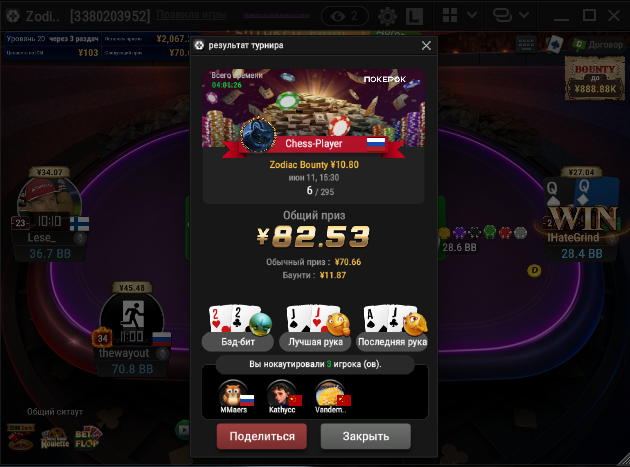
Task: Click the spectators eye counter
Action: pyautogui.click(x=345, y=16)
